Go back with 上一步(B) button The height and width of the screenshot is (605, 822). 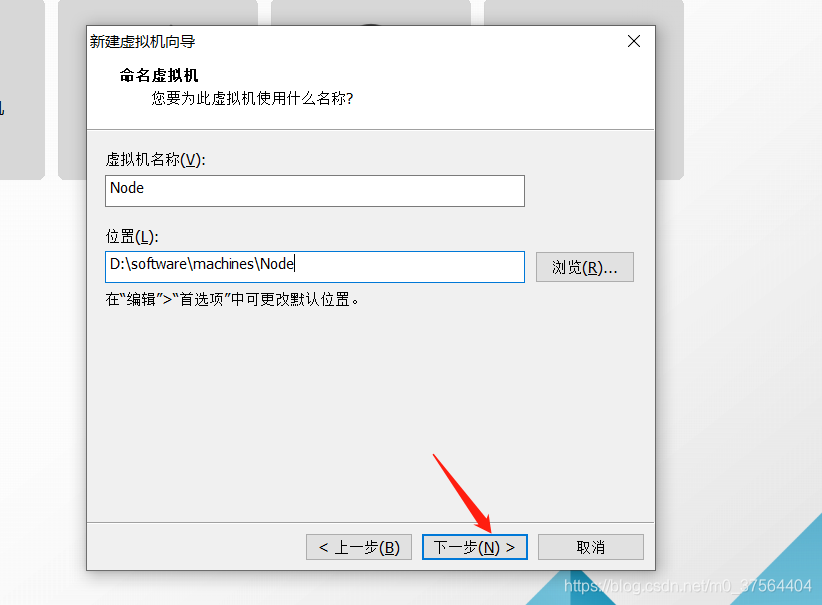[359, 547]
